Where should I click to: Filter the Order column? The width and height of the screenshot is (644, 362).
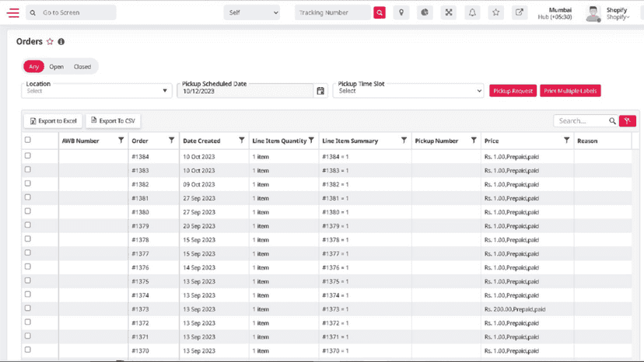(x=171, y=141)
